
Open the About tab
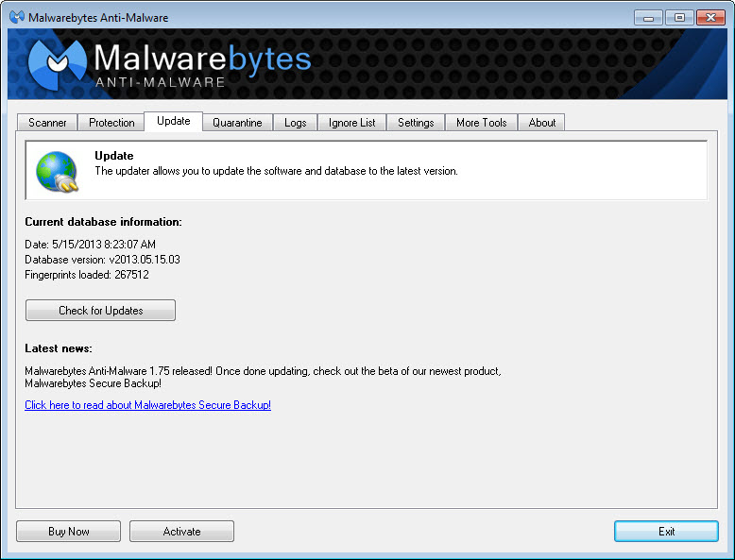pos(542,123)
